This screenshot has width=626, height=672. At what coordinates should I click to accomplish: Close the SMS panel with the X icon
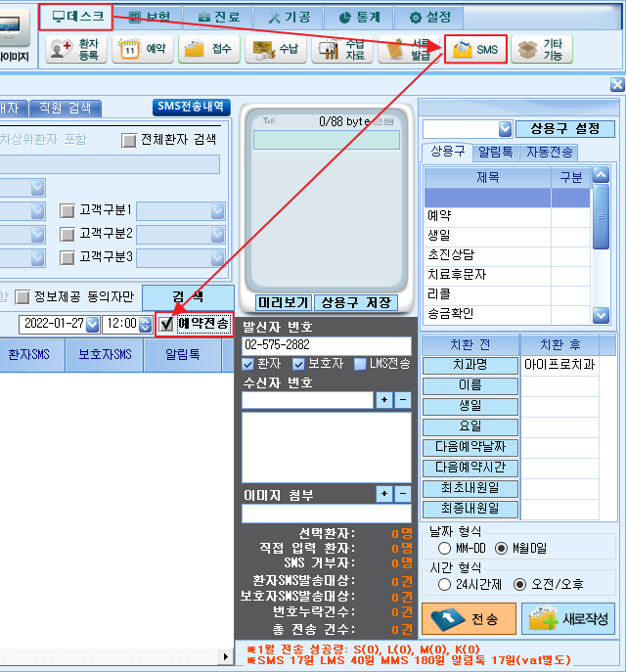617,85
